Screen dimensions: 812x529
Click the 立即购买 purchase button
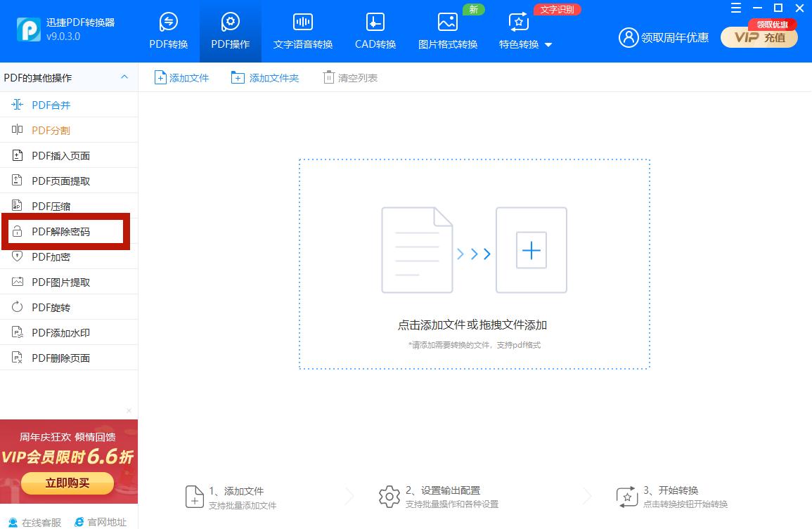pos(68,483)
